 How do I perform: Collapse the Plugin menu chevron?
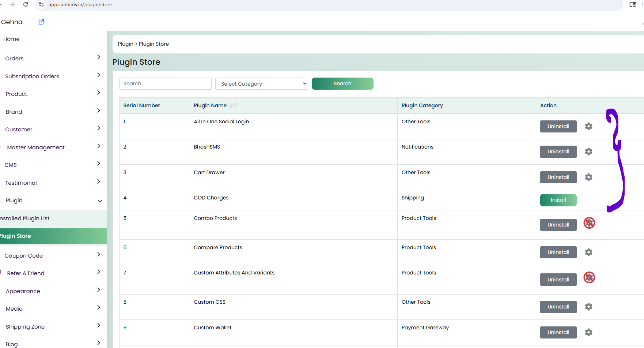100,201
